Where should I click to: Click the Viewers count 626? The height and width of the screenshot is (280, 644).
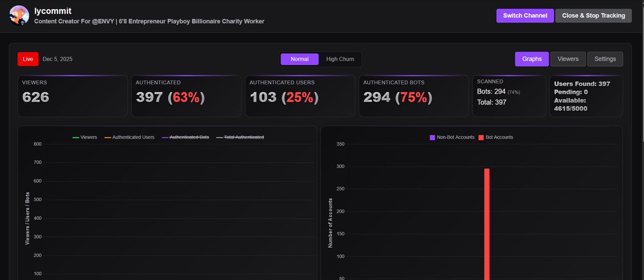tap(36, 97)
